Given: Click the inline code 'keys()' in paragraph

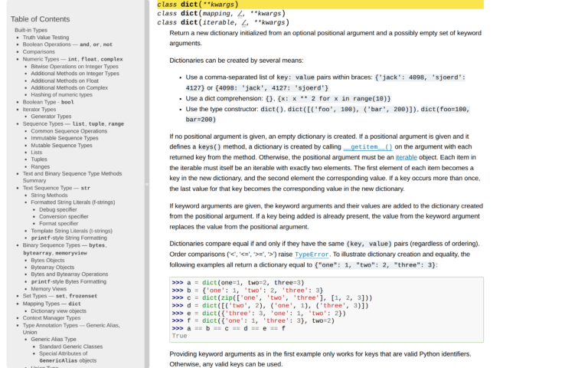Looking at the screenshot, I should coord(209,147).
